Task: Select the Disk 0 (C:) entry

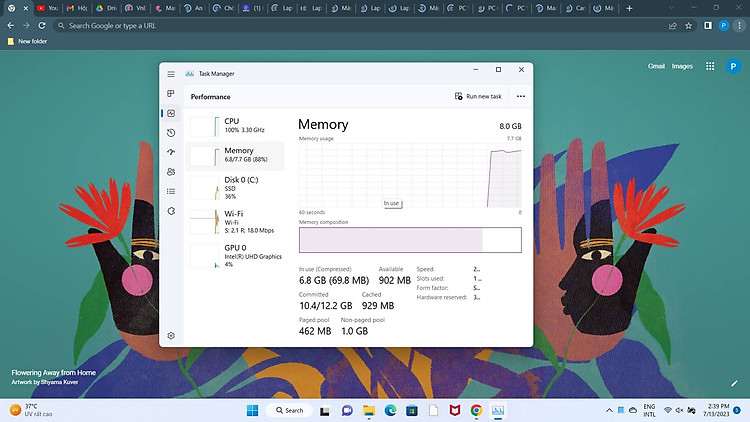Action: coord(235,188)
